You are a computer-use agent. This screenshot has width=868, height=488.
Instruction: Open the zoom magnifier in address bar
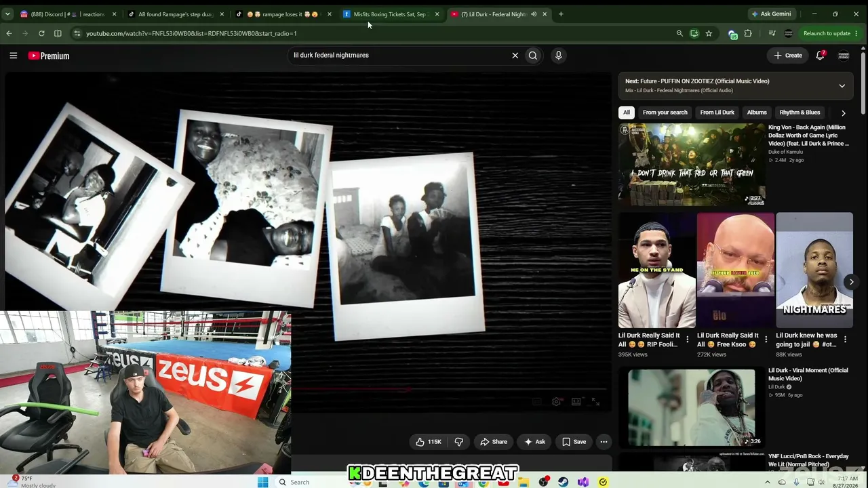(679, 33)
